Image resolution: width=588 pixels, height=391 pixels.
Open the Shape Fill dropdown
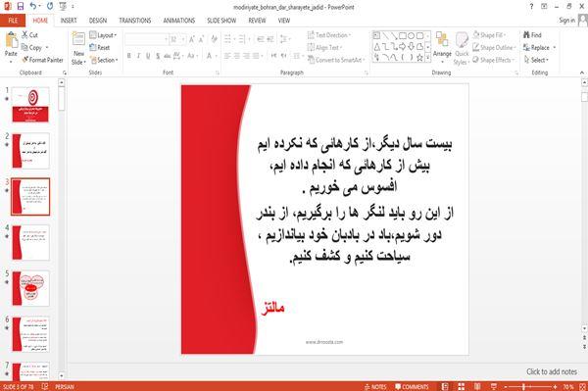tap(489, 35)
